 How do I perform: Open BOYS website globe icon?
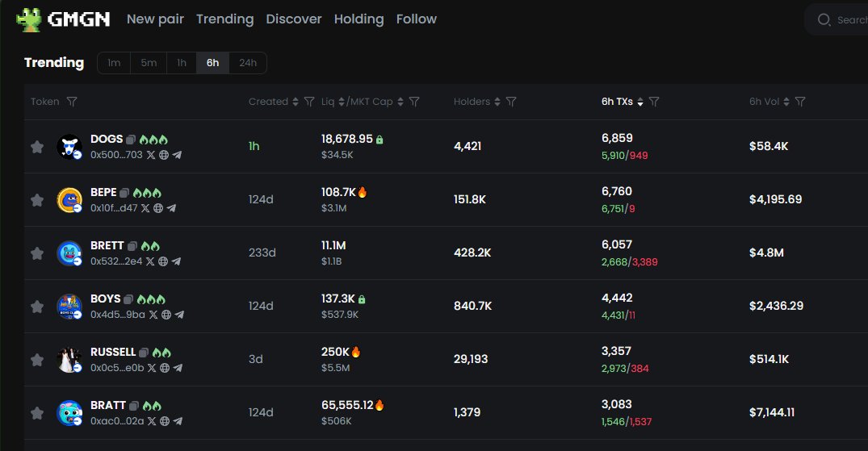pyautogui.click(x=166, y=315)
